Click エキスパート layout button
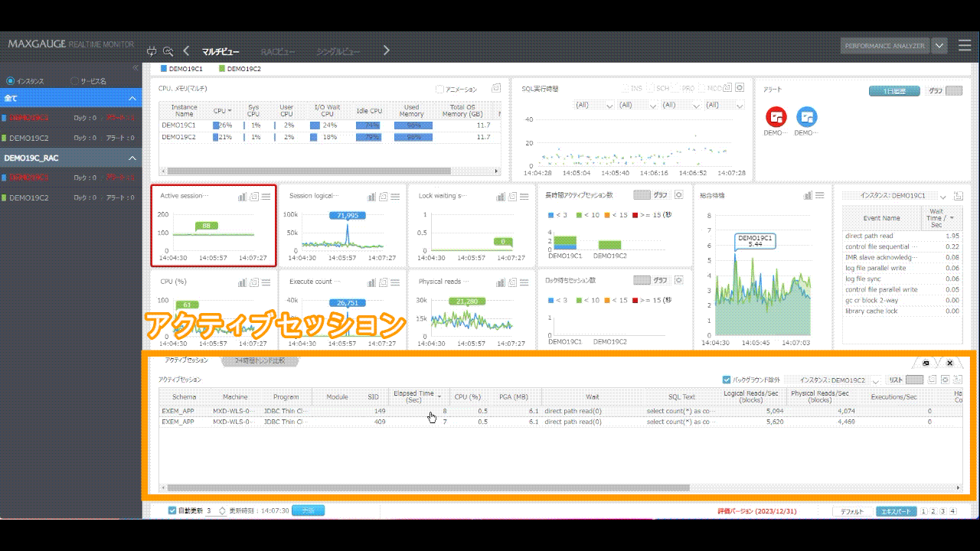980x551 pixels. (896, 511)
